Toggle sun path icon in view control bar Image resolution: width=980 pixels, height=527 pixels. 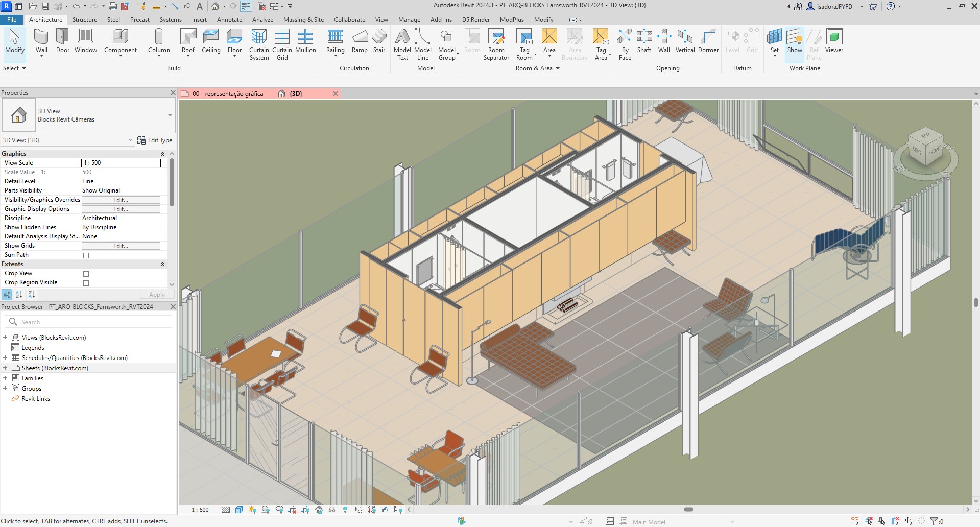(x=252, y=510)
